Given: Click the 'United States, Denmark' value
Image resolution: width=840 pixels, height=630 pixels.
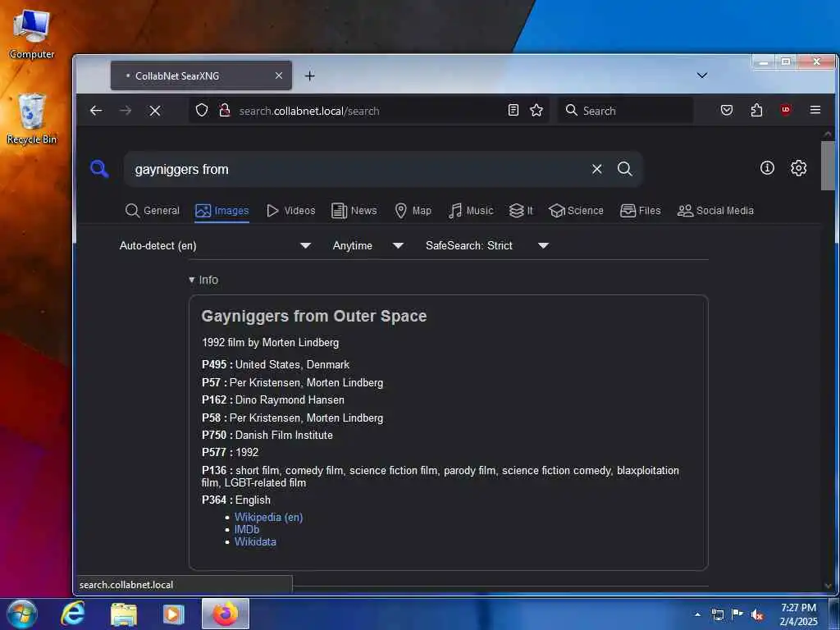Looking at the screenshot, I should point(293,364).
